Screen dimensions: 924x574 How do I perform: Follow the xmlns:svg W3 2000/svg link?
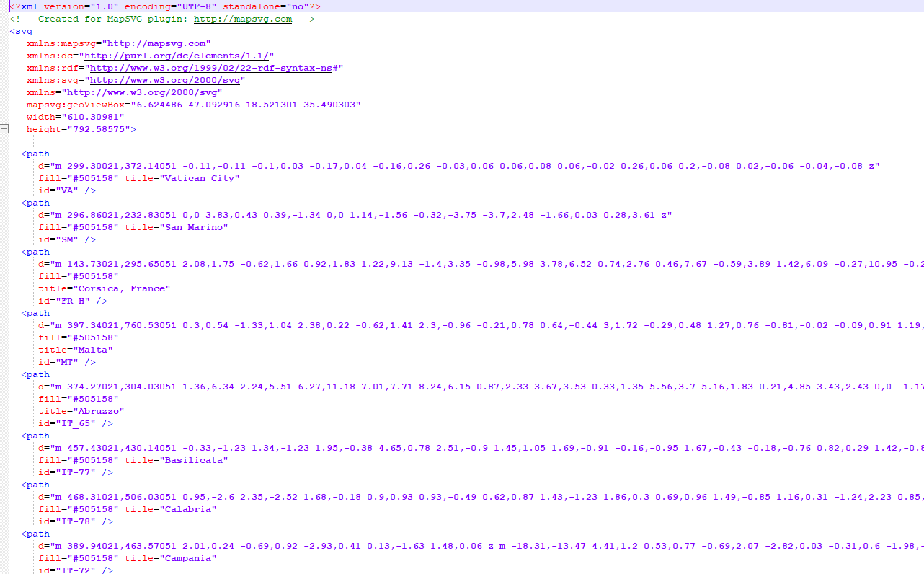click(x=165, y=80)
